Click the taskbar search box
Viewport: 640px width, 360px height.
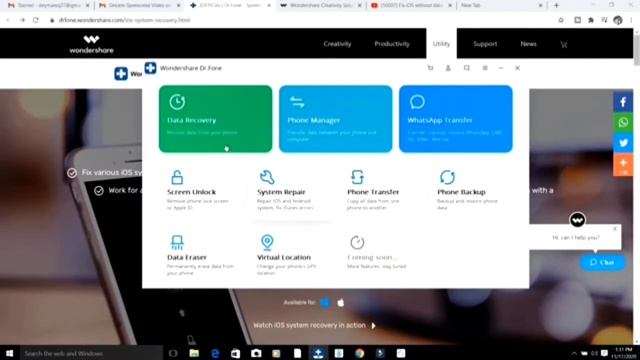[x=91, y=353]
